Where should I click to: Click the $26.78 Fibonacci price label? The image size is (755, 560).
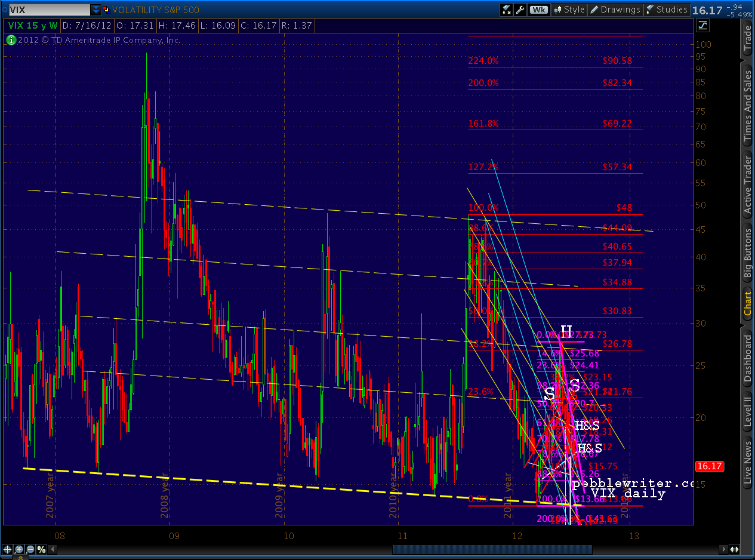click(x=617, y=344)
